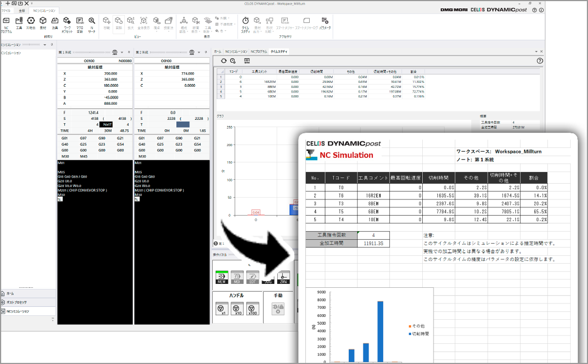Switch to the 全般 ribbon tab
Image resolution: width=588 pixels, height=364 pixels.
pos(22,11)
